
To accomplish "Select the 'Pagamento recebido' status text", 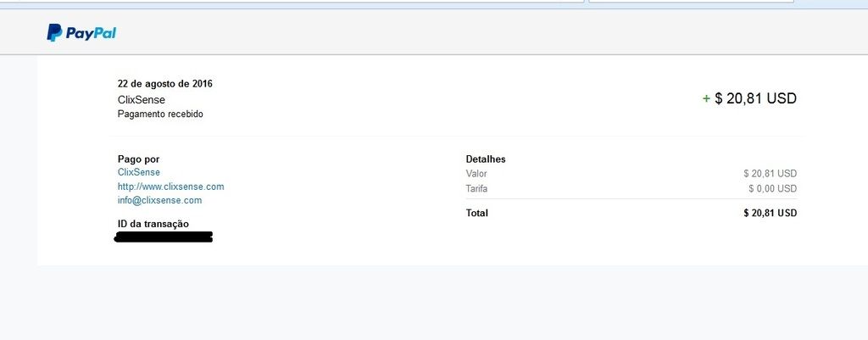I will tap(160, 114).
